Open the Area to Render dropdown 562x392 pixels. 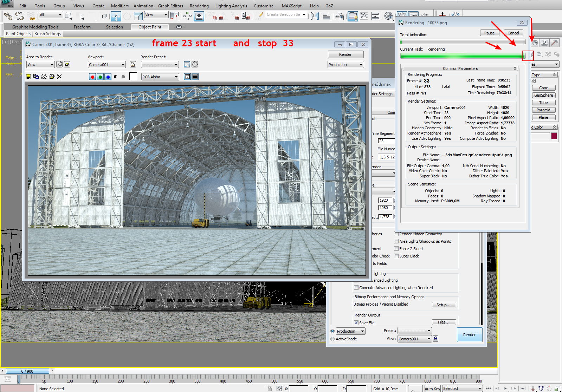pyautogui.click(x=40, y=65)
